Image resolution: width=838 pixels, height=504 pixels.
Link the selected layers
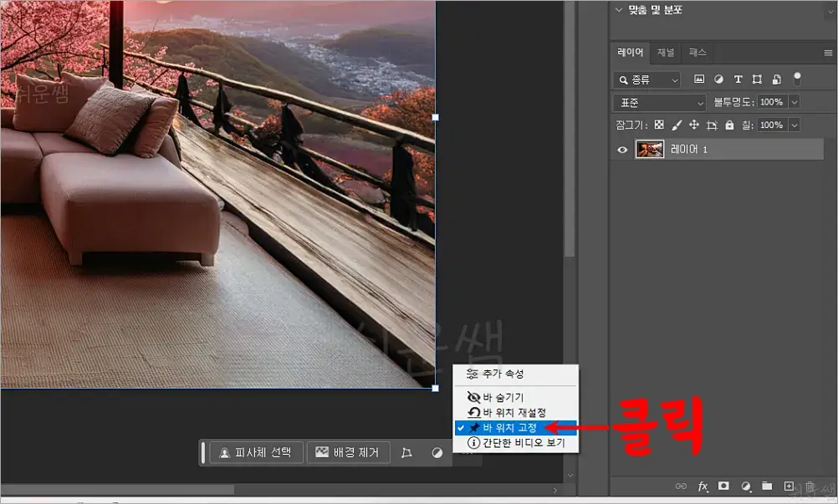pos(682,486)
